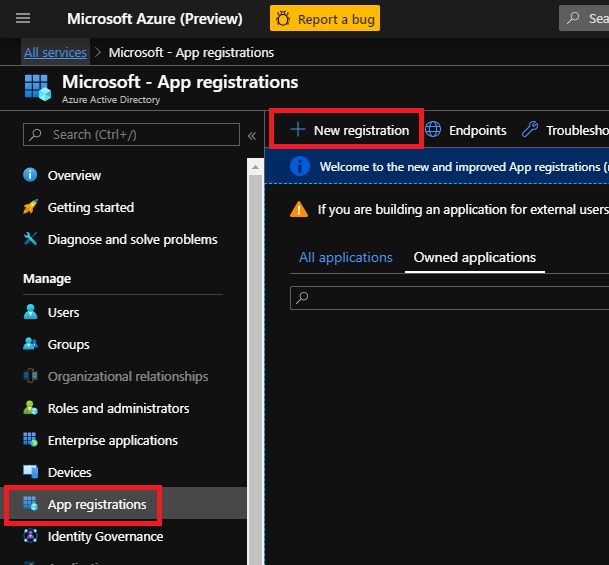Click the Microsoft - App registrations breadcrumb
Viewport: 609px width, 565px height.
click(x=191, y=52)
